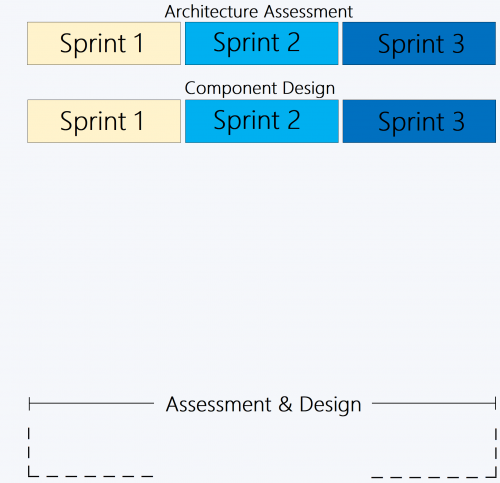Viewport: 500px width, 483px height.
Task: Click the Assessment & Design phase label
Action: [263, 404]
